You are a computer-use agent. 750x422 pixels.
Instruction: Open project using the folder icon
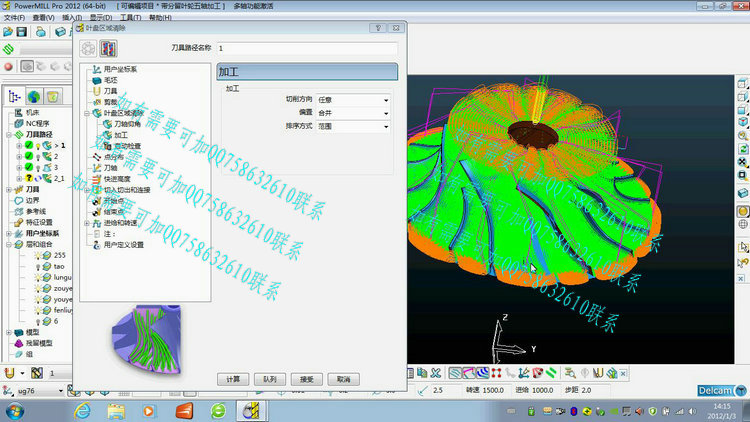pos(8,32)
